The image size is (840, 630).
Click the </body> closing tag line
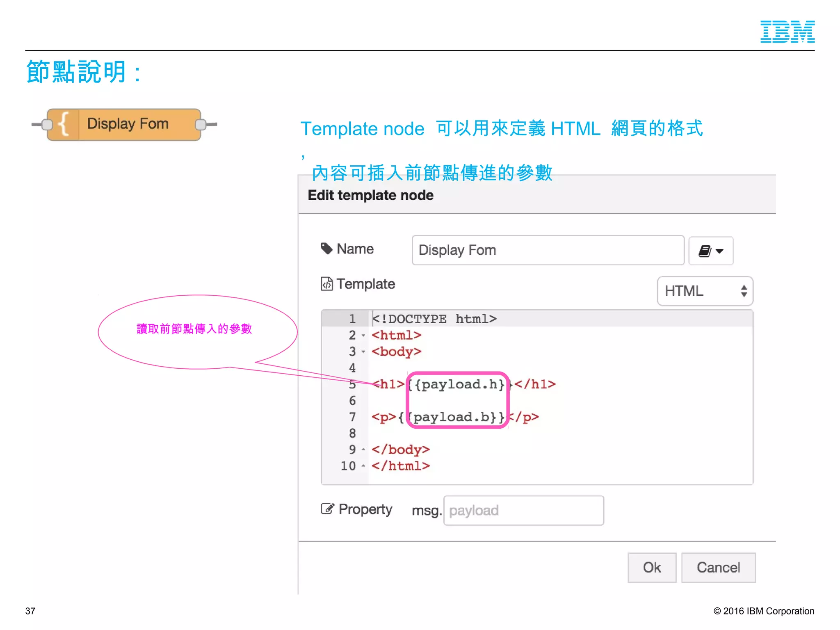(400, 450)
